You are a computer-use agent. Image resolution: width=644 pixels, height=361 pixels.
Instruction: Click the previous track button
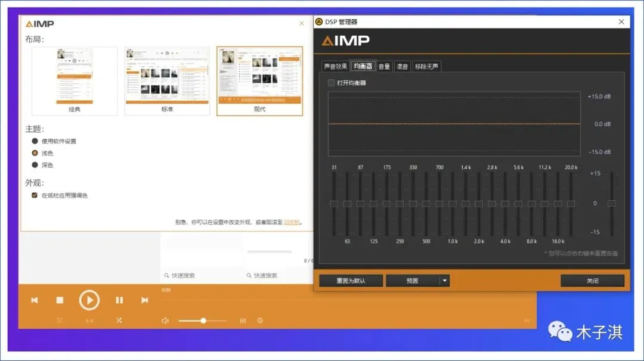(35, 300)
